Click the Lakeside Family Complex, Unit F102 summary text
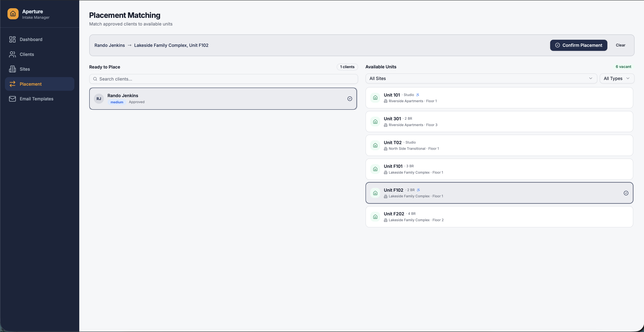This screenshot has height=332, width=644. click(x=171, y=45)
